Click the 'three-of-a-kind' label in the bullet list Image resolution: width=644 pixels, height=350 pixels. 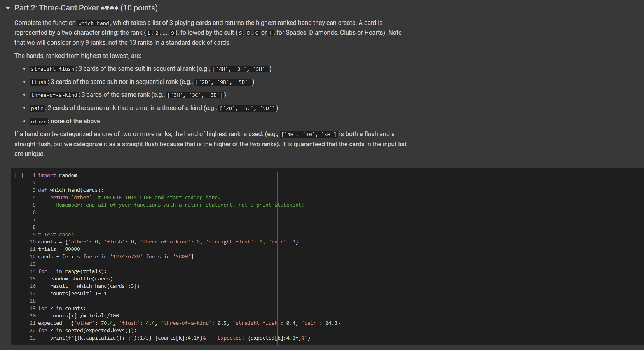pyautogui.click(x=54, y=95)
